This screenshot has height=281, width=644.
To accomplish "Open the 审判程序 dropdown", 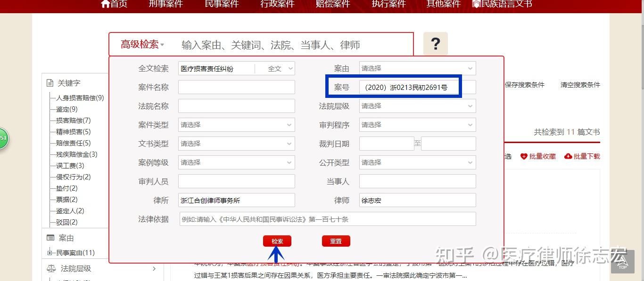I will [x=417, y=125].
